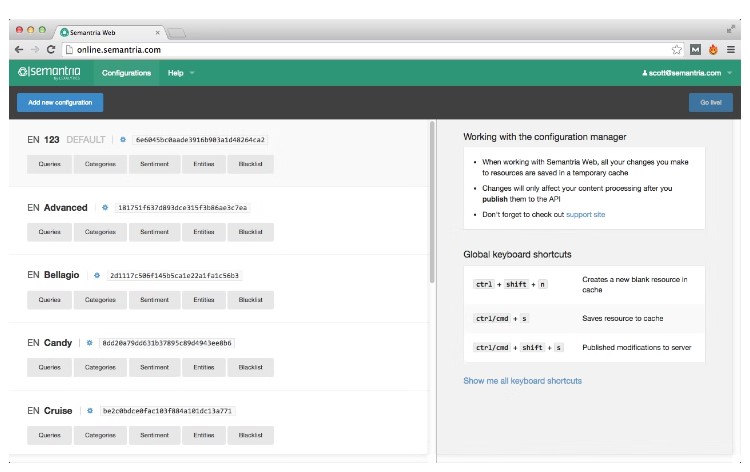Open Entities for Bellagio configuration
Viewport: 750px width, 472px height.
click(204, 300)
